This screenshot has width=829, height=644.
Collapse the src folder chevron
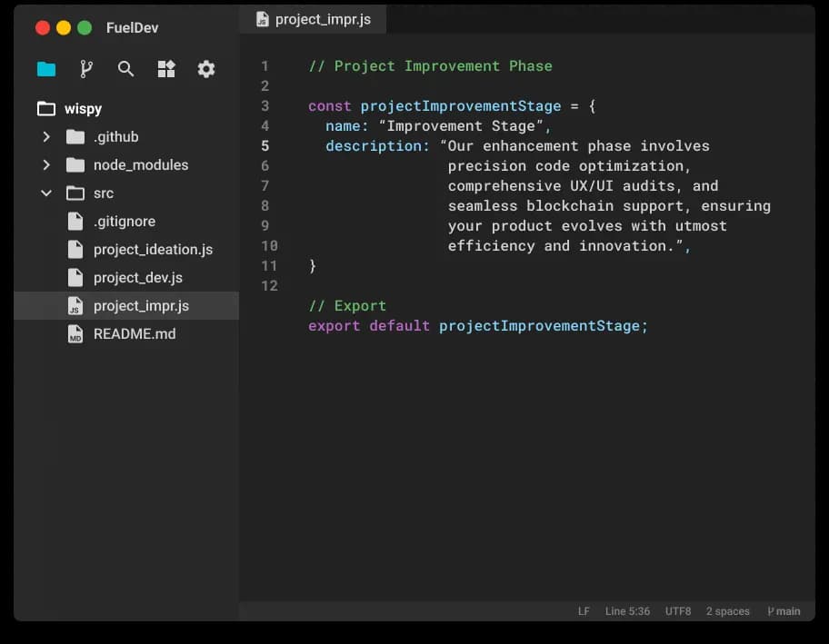coord(46,193)
